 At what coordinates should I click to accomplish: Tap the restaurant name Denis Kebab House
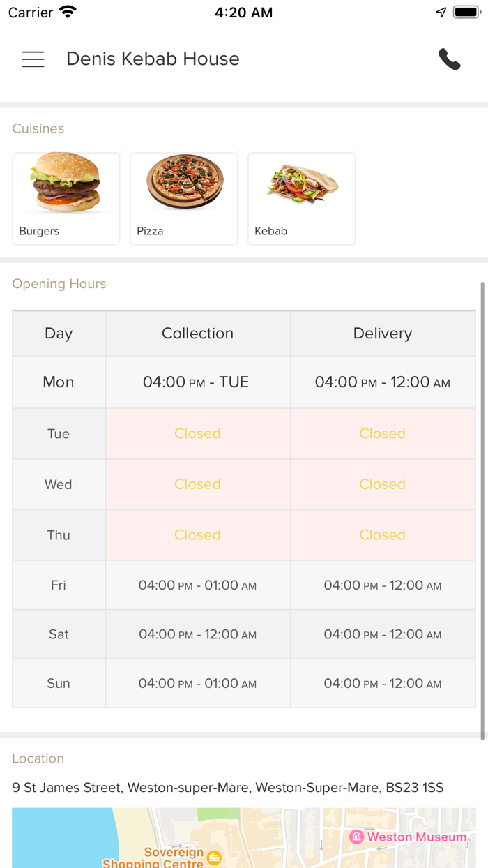(153, 59)
